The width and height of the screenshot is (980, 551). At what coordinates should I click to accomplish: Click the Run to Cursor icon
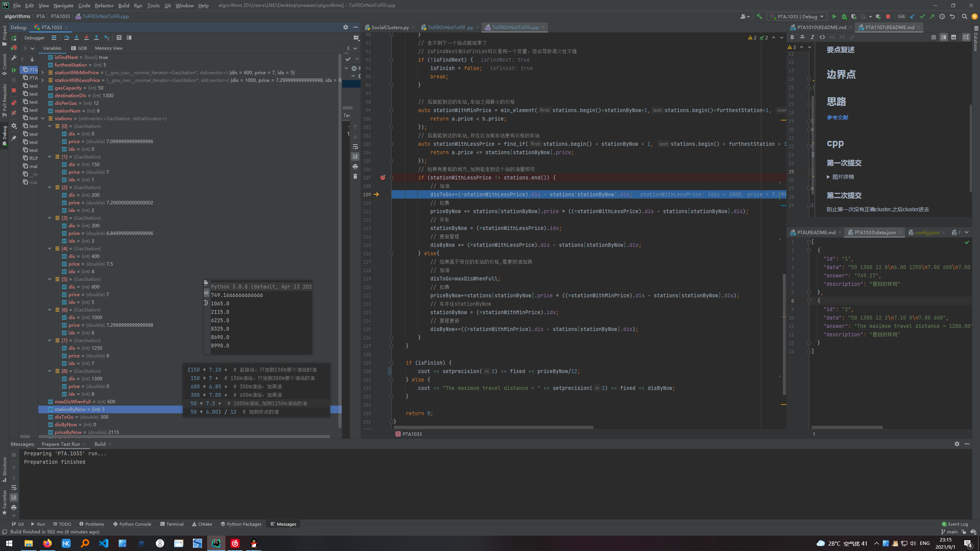(x=107, y=37)
